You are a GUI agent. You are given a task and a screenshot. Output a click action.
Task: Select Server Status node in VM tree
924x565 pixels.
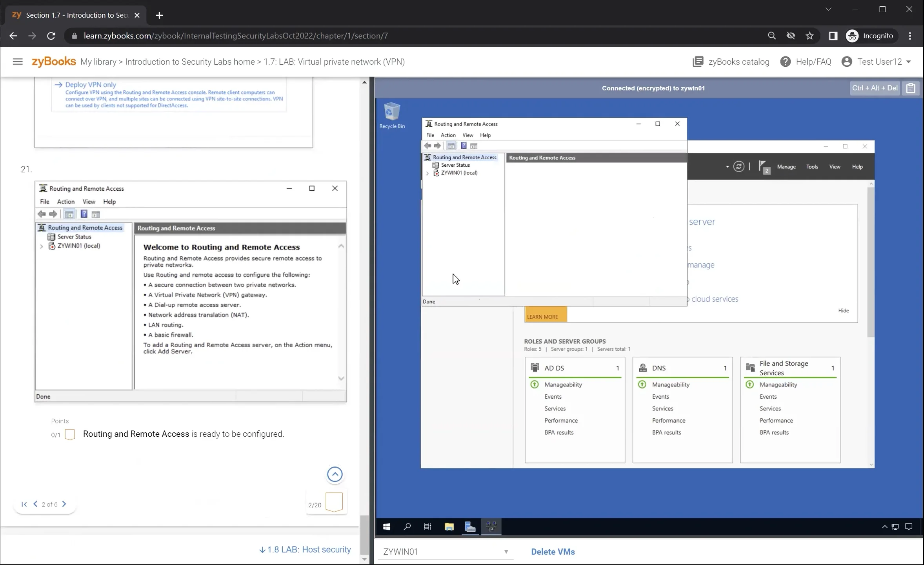[455, 165]
